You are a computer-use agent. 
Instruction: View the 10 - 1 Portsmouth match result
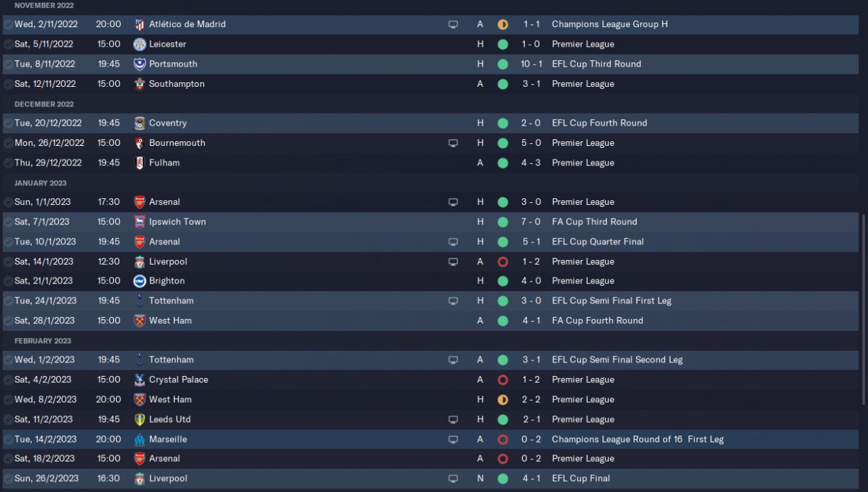click(531, 64)
